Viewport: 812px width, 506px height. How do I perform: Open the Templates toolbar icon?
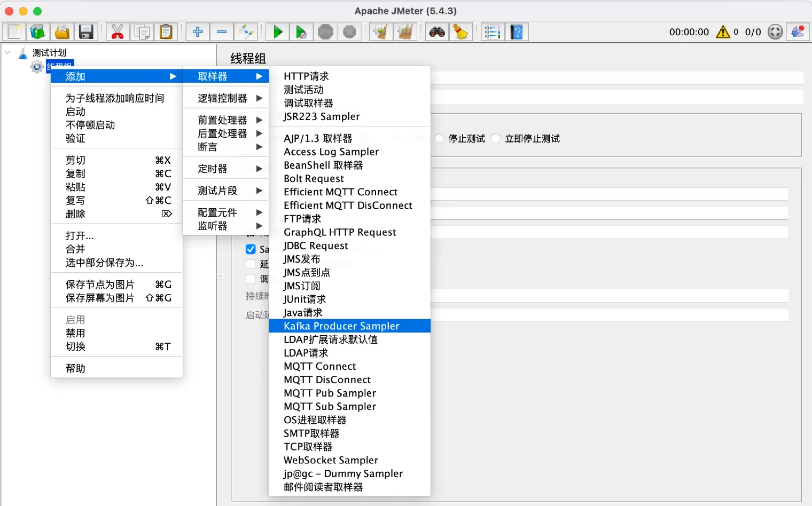point(37,32)
